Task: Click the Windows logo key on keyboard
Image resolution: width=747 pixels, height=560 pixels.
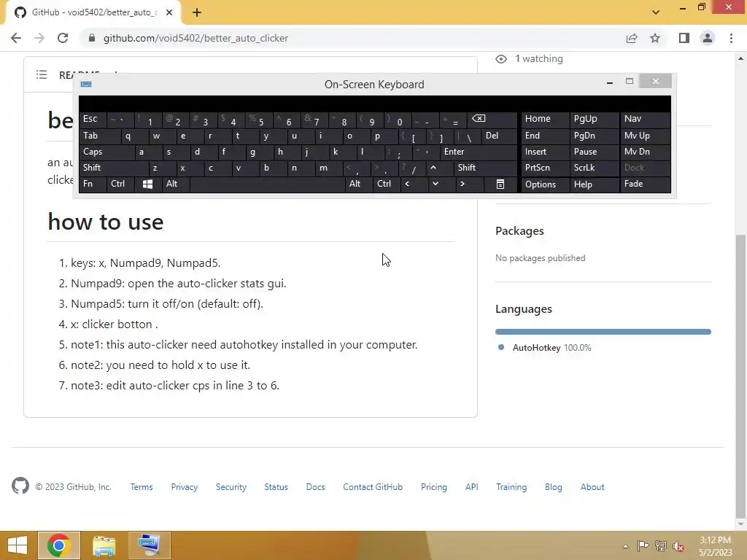Action: 147,184
